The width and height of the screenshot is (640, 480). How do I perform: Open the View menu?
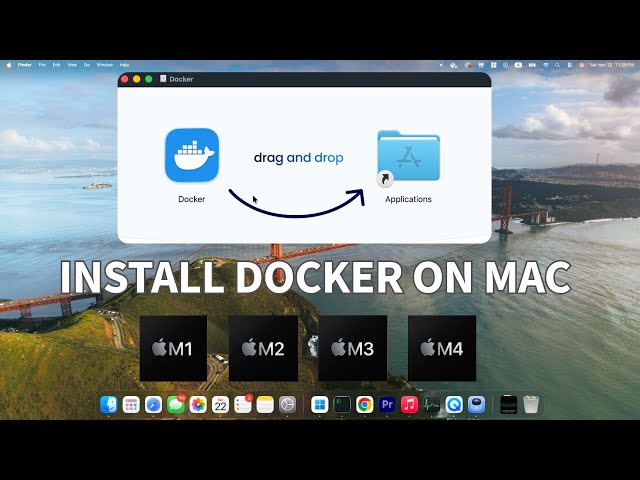coord(72,65)
